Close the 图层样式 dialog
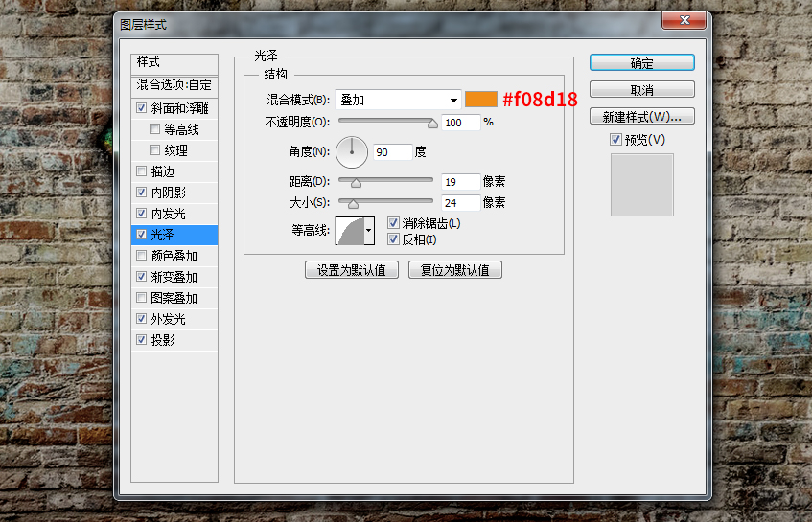Screen dimensions: 812x522 click(684, 20)
